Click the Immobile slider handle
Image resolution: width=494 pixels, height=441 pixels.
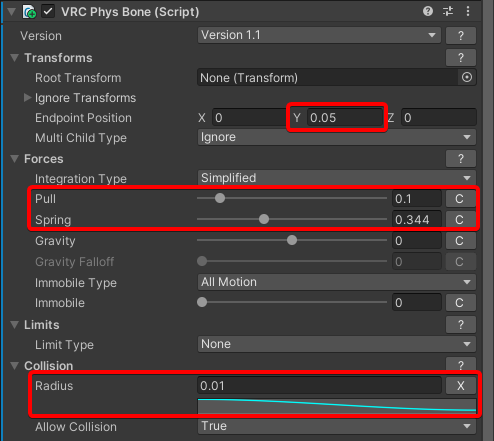202,302
